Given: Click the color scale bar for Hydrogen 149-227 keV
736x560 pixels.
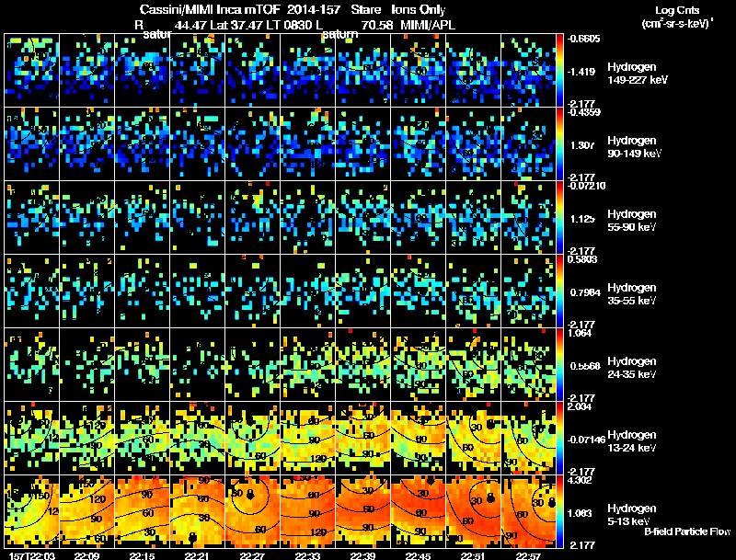Looking at the screenshot, I should coord(559,71).
